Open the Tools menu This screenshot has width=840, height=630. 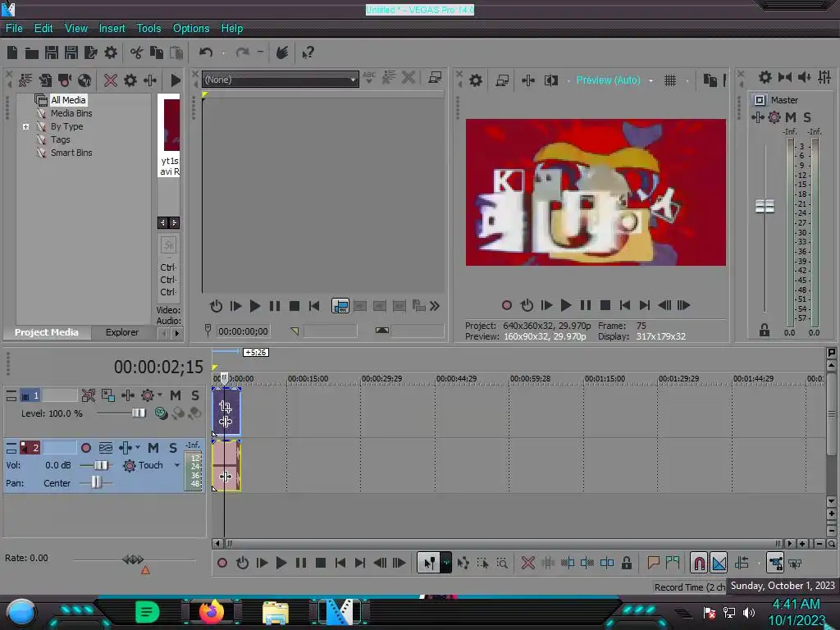148,29
